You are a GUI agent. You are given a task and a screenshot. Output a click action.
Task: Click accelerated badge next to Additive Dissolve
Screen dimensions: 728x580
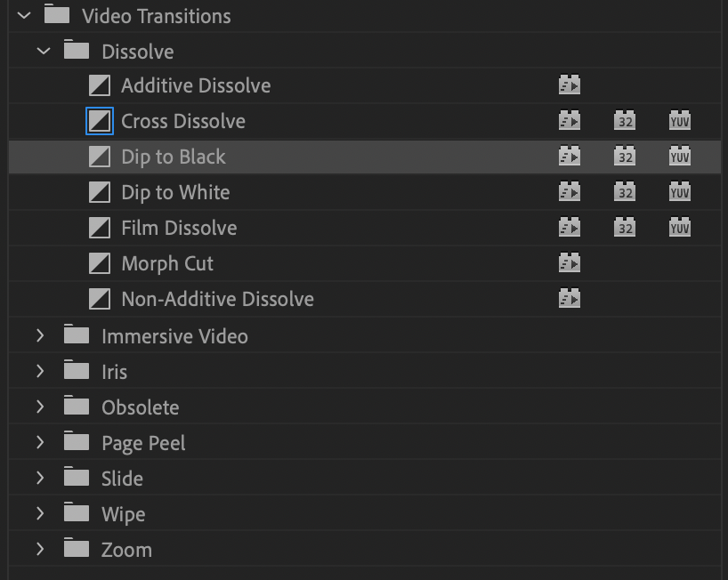pos(570,85)
